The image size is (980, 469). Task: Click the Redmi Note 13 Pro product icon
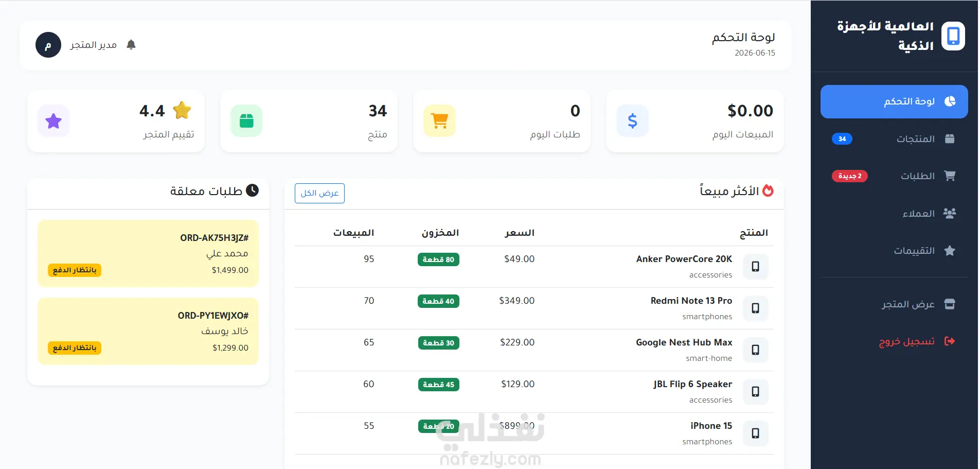click(755, 308)
